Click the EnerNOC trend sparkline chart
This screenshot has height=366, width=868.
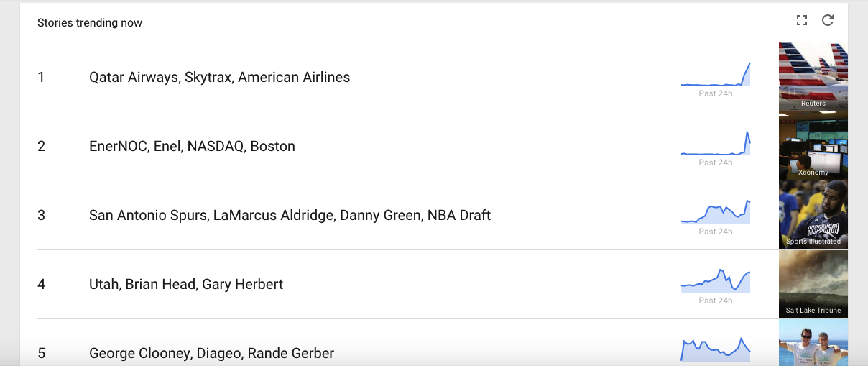pos(716,143)
